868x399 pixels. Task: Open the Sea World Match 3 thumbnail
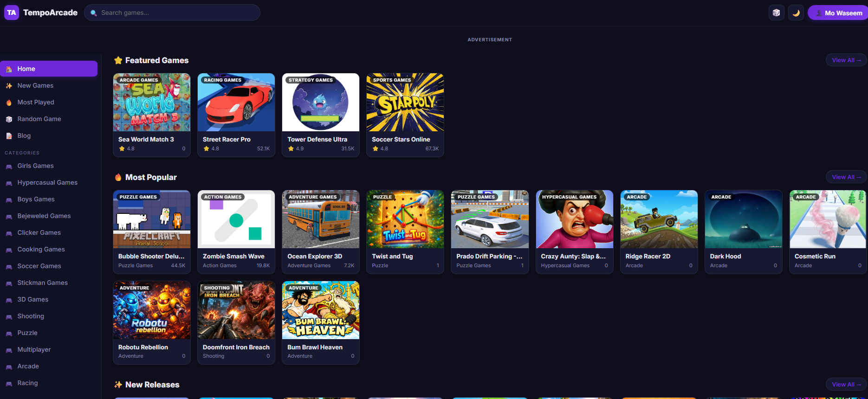tap(152, 102)
